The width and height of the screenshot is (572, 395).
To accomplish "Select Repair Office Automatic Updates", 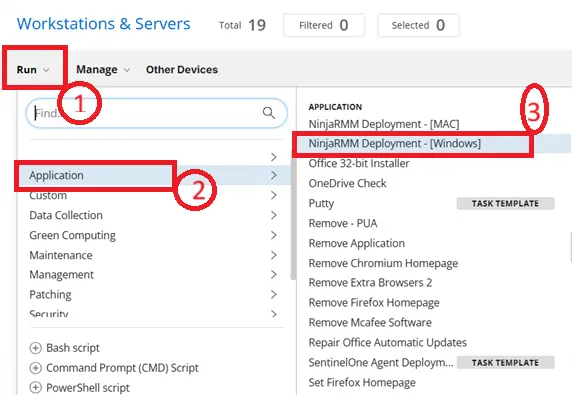I will tap(388, 342).
